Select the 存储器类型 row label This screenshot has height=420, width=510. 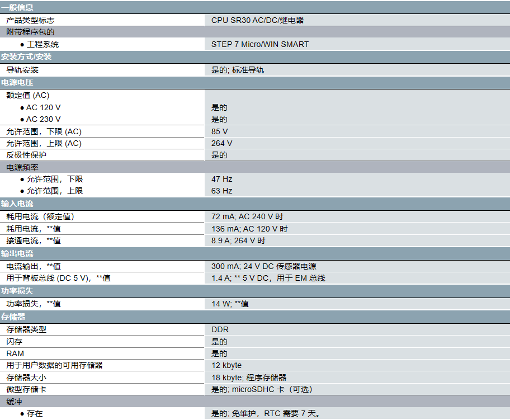pyautogui.click(x=26, y=329)
